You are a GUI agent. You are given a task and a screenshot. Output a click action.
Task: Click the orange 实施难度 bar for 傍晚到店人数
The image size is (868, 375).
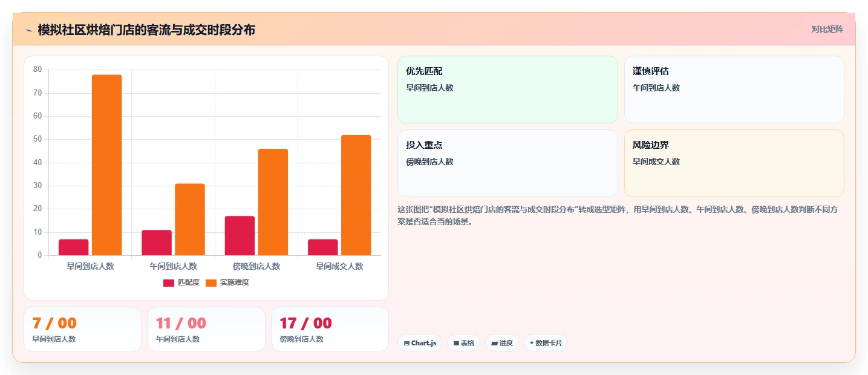coord(273,202)
